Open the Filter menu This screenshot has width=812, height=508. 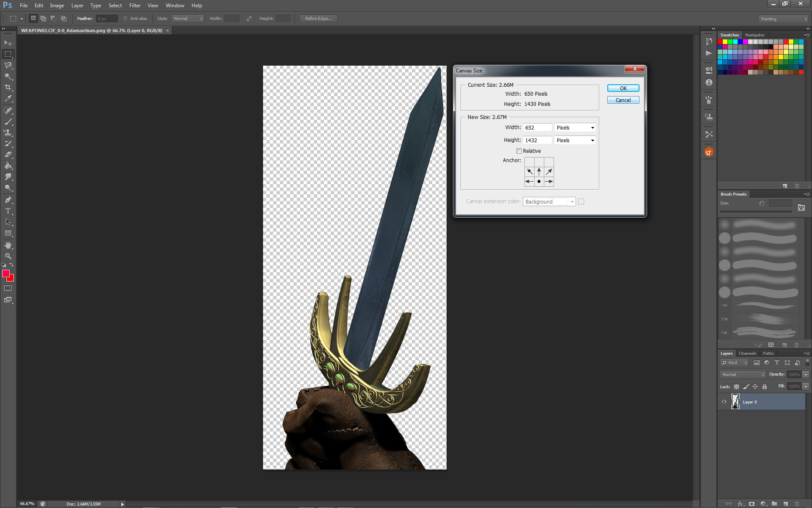pos(135,6)
